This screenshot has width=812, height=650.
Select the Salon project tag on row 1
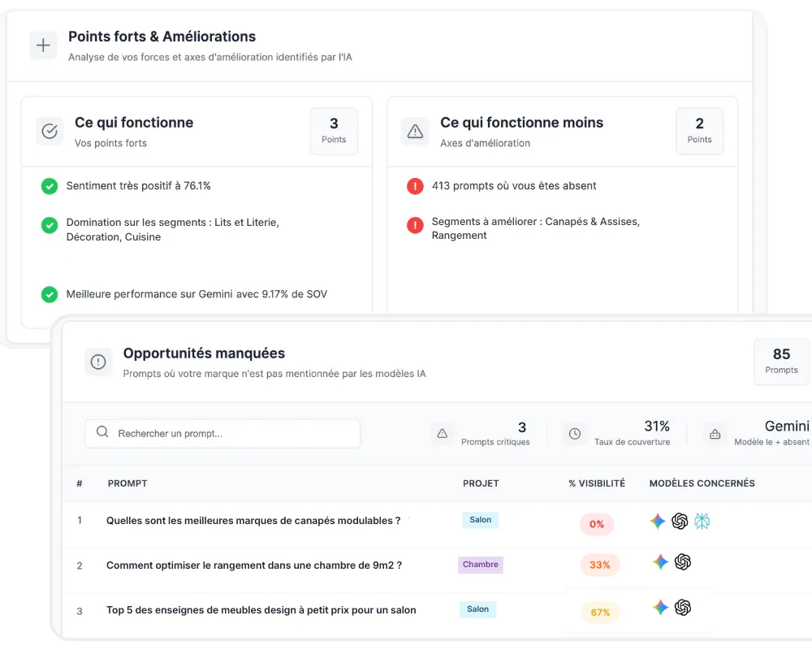[480, 519]
